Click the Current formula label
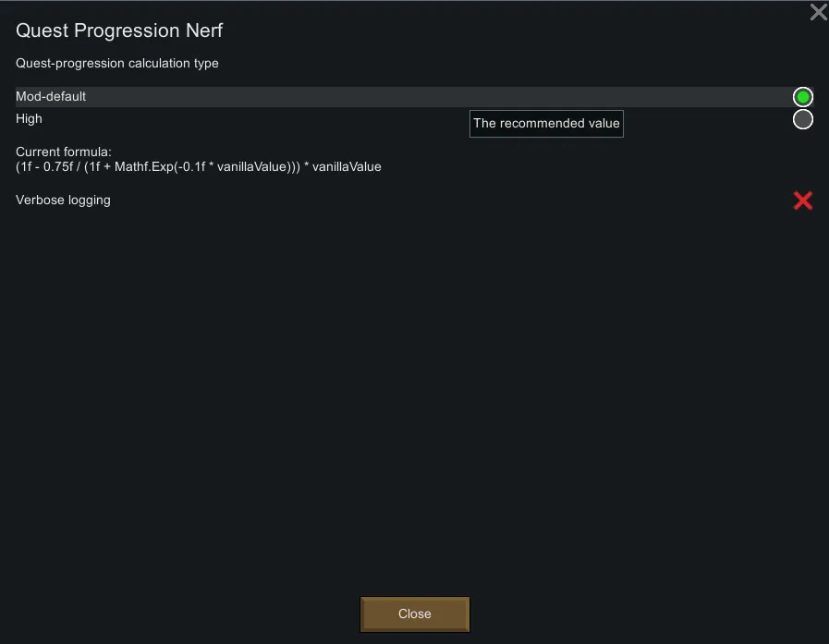The width and height of the screenshot is (829, 644). (x=64, y=152)
